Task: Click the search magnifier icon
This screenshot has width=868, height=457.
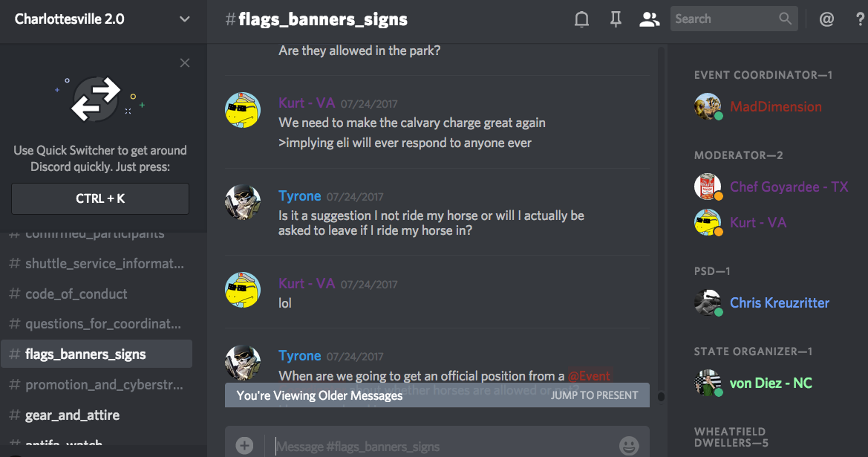Action: (785, 19)
